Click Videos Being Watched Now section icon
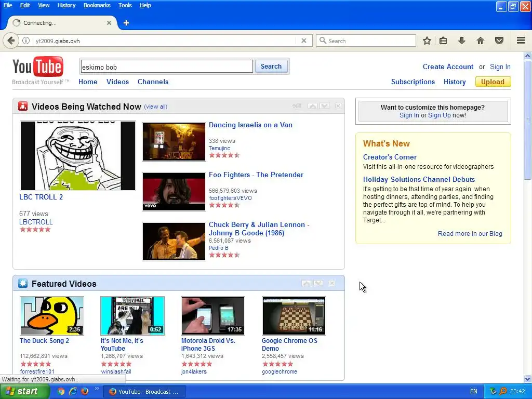The image size is (532, 399). point(23,106)
